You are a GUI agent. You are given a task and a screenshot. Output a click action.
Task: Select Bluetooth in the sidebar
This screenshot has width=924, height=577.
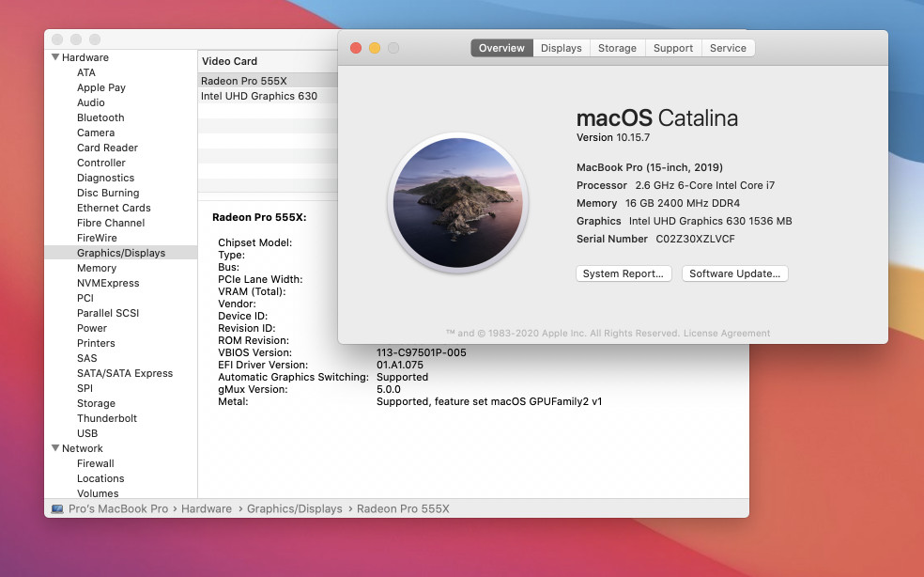pyautogui.click(x=100, y=117)
